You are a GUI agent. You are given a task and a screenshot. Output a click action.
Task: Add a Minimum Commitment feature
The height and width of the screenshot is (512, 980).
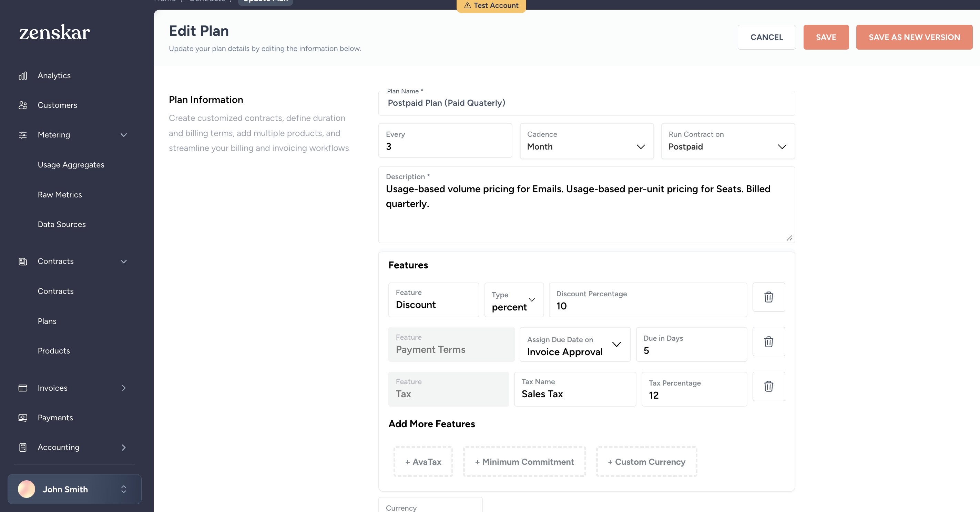coord(524,461)
